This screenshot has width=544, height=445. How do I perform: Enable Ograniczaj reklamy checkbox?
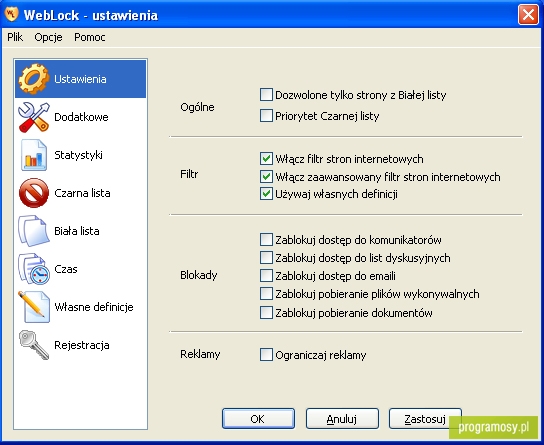coord(266,355)
